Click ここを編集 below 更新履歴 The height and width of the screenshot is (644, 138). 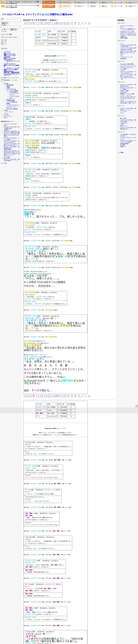click(120, 153)
